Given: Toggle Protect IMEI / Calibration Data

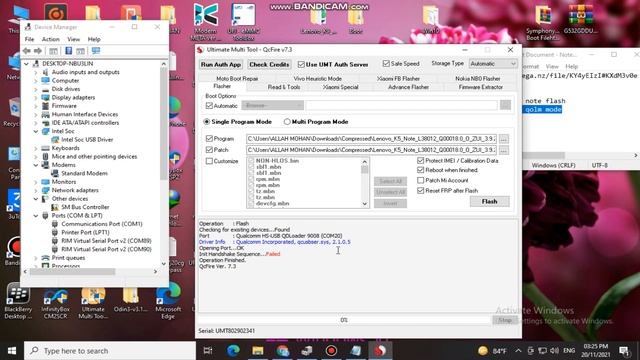Looking at the screenshot, I should click(x=421, y=160).
